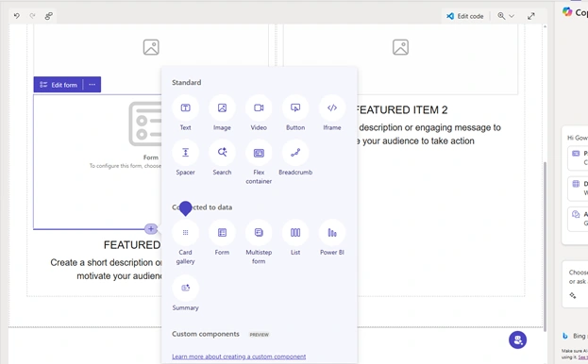Image resolution: width=588 pixels, height=364 pixels.
Task: Click the Edit form button
Action: pyautogui.click(x=59, y=85)
